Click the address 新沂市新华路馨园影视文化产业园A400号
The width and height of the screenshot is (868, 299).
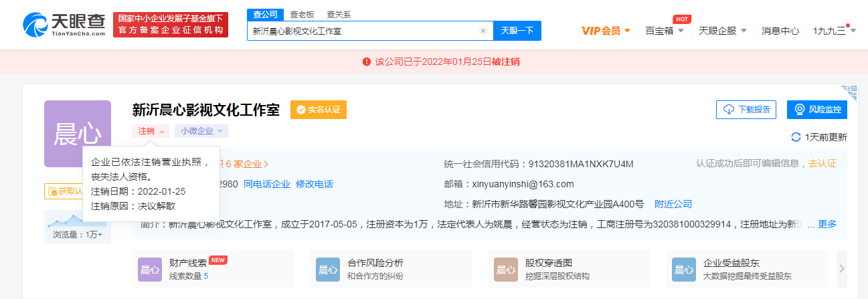(x=558, y=204)
